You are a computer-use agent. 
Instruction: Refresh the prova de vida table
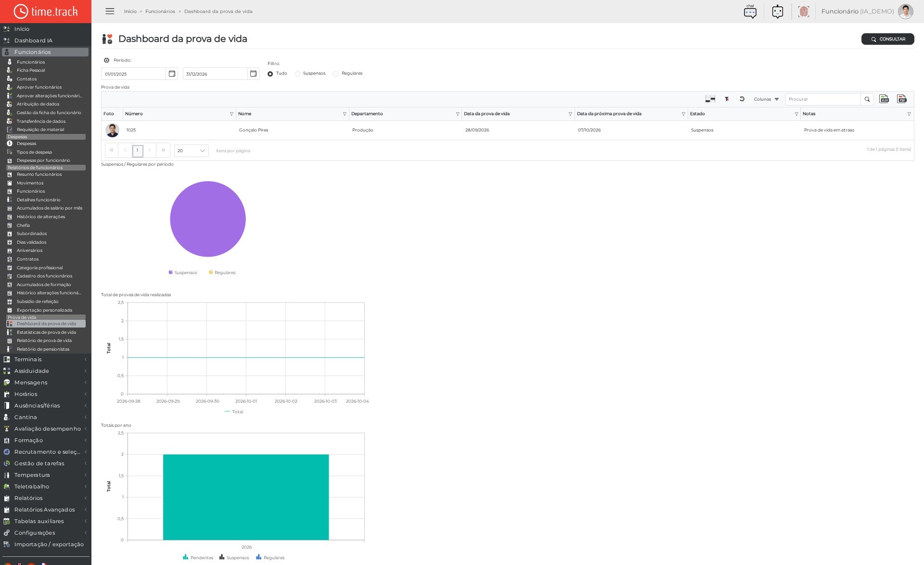tap(742, 99)
